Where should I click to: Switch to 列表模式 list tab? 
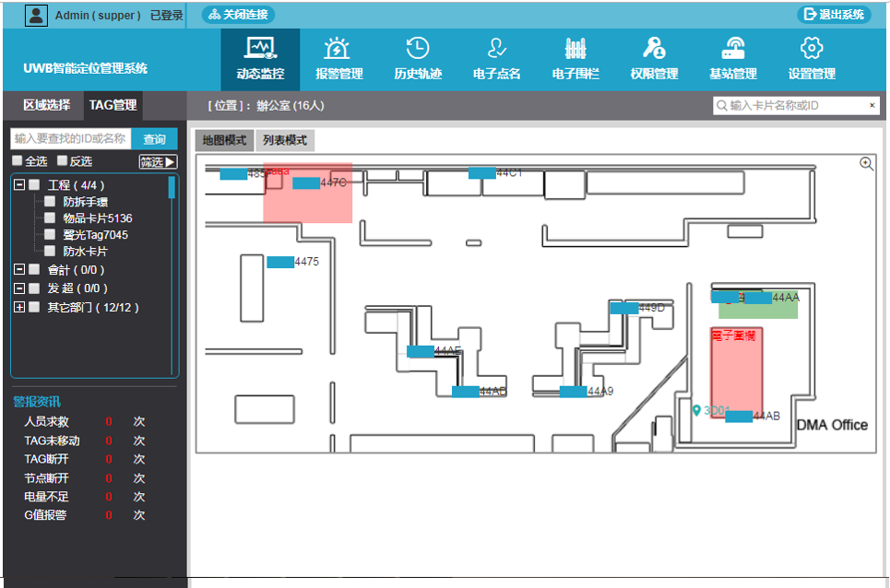point(285,140)
